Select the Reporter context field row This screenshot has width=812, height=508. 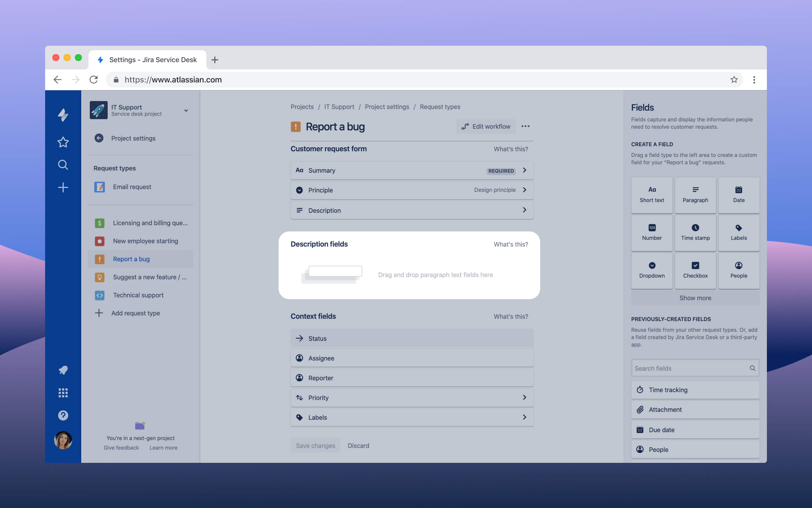pos(412,378)
